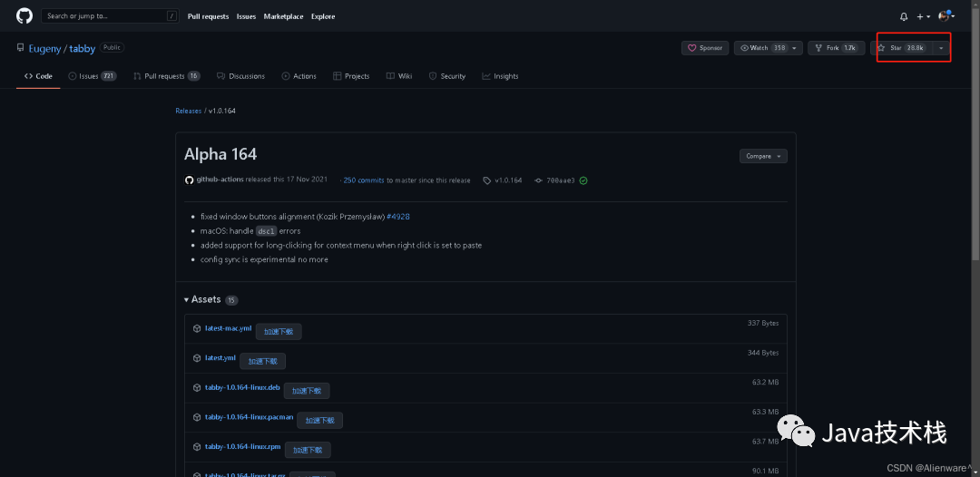Switch to the Code tab

[38, 76]
